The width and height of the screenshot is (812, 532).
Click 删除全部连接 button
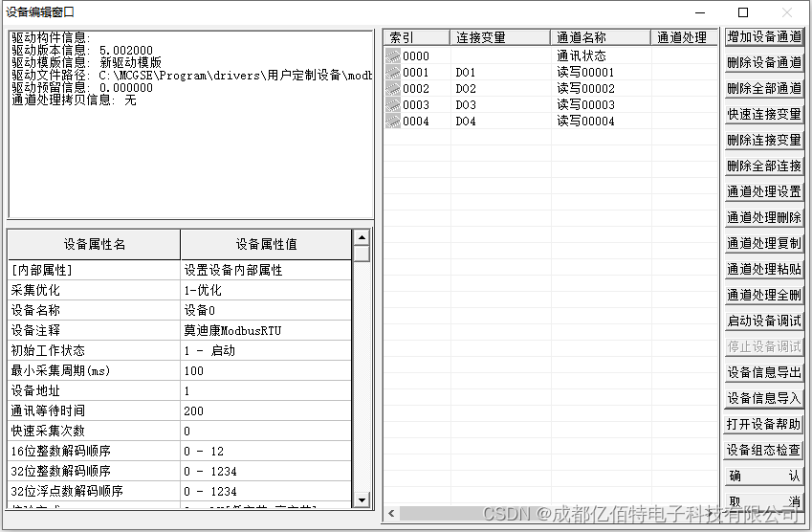(764, 166)
